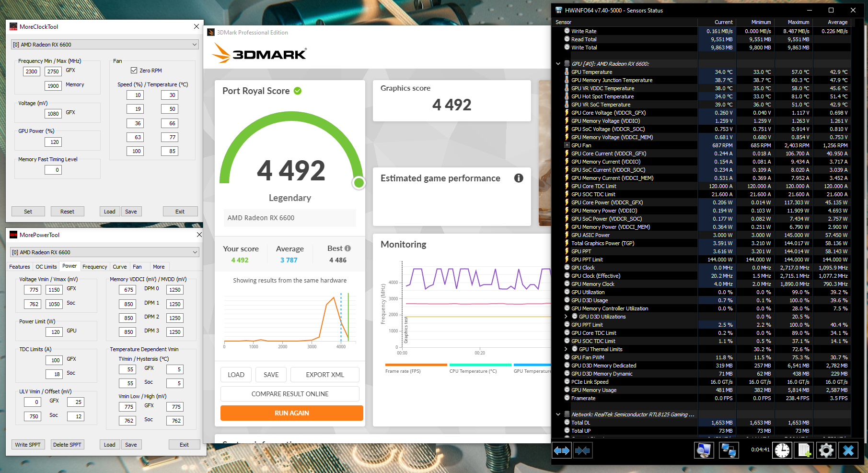
Task: Click the orange RUN AGAIN button
Action: pos(291,413)
